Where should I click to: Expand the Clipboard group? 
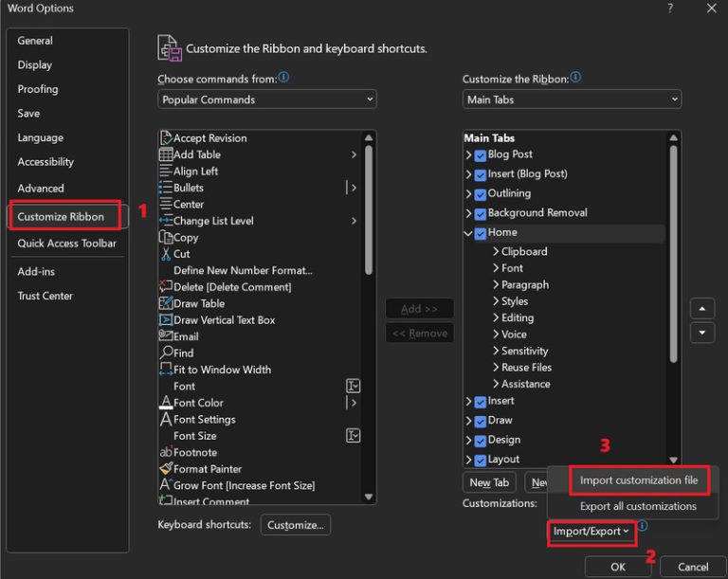click(496, 252)
